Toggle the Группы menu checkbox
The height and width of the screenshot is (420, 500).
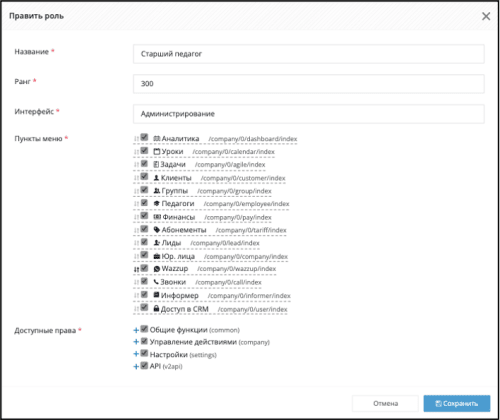click(144, 190)
